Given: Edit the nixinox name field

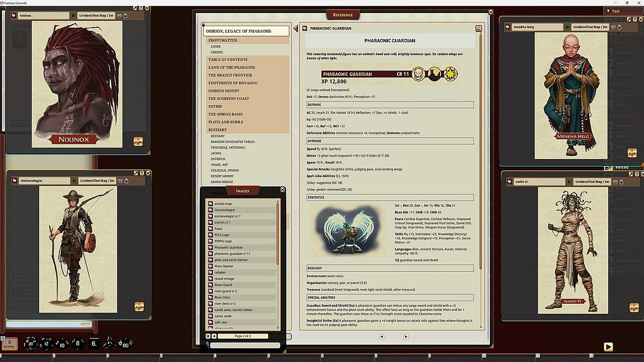Looking at the screenshot, I should point(44,16).
